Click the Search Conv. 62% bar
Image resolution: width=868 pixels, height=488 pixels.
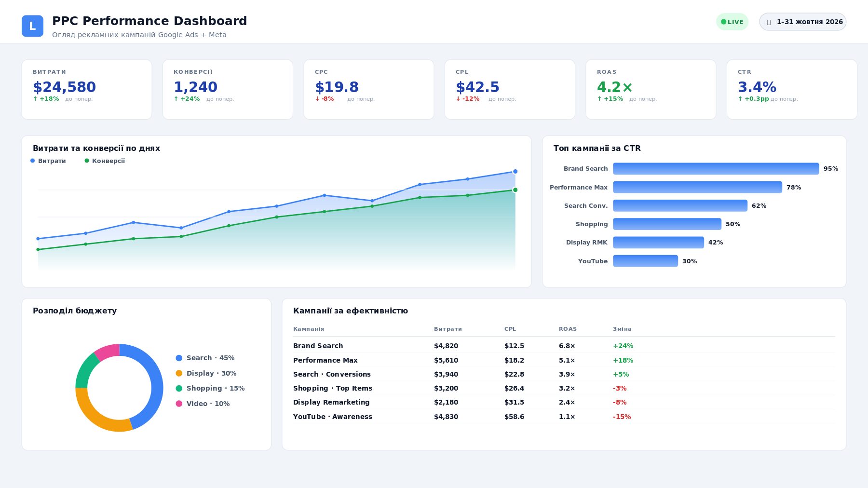pyautogui.click(x=680, y=206)
